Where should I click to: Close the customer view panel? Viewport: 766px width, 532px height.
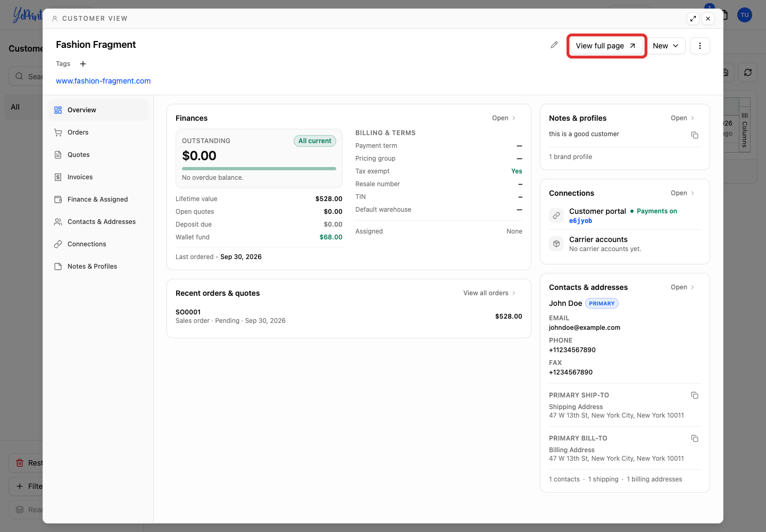click(708, 19)
